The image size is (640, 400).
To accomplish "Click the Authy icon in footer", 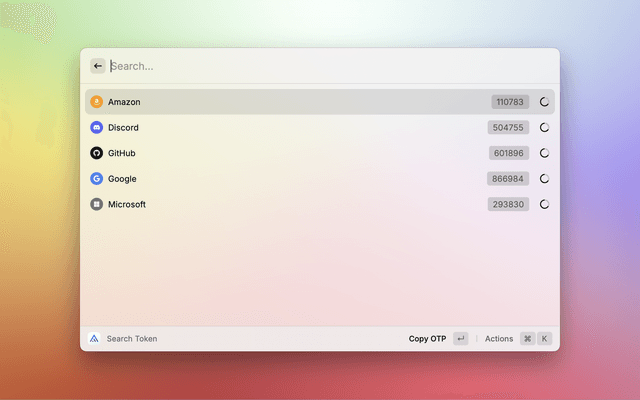I will point(94,339).
